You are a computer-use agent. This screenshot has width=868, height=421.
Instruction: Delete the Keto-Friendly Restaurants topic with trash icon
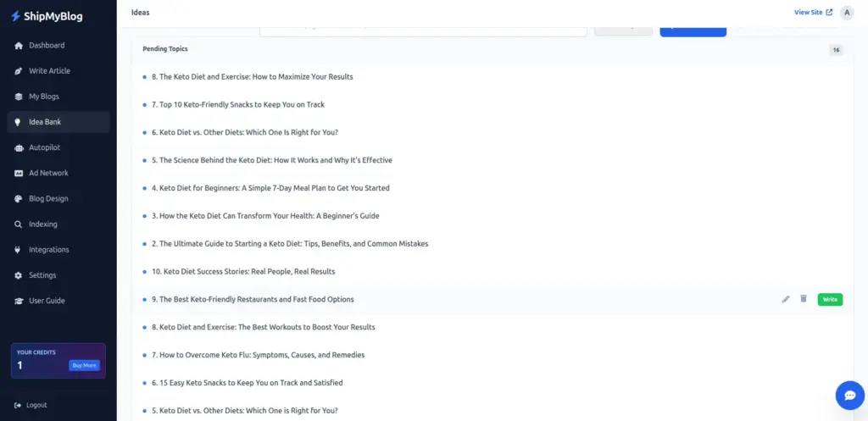point(804,299)
